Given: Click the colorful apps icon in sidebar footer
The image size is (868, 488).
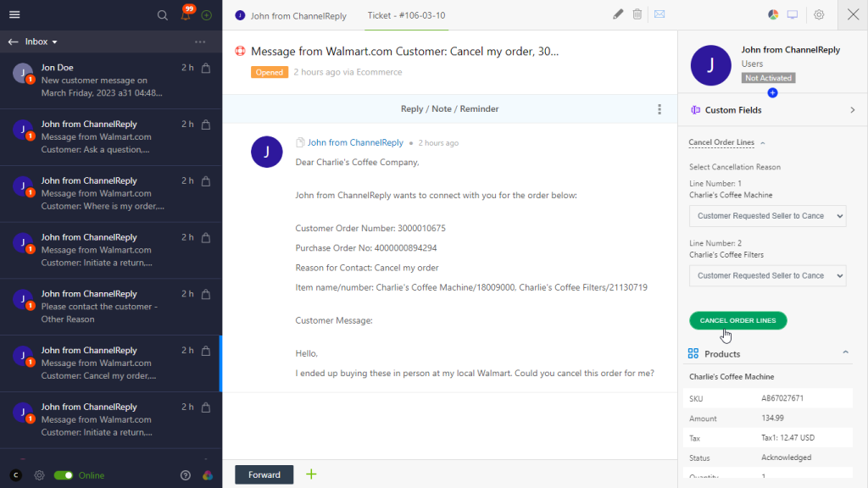Looking at the screenshot, I should tap(208, 475).
